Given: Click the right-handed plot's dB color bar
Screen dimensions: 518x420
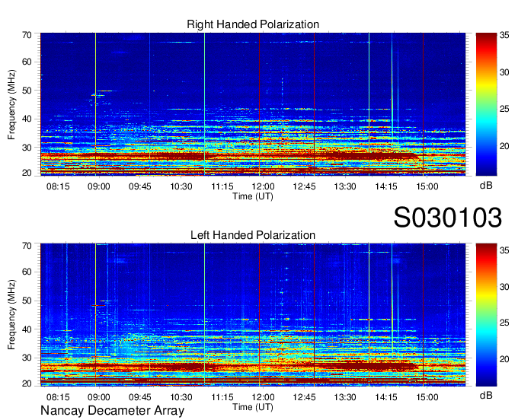Looking at the screenshot, I should click(486, 104).
